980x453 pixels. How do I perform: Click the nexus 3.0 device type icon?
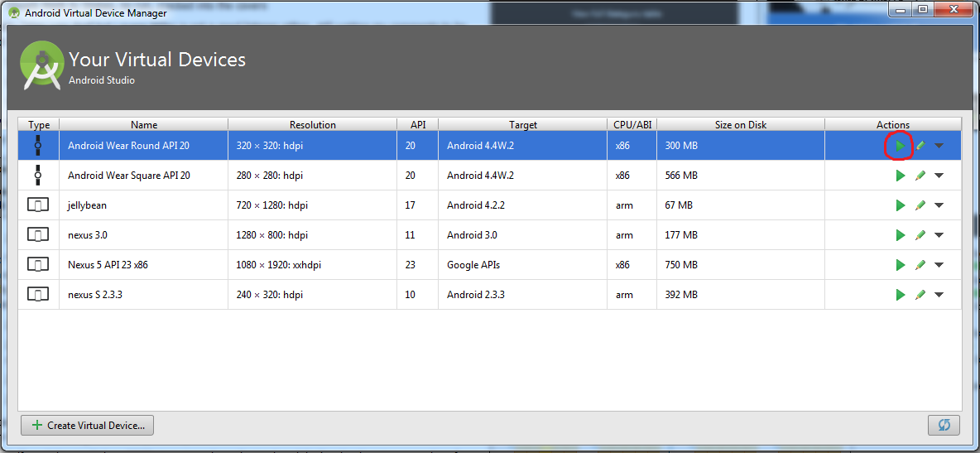(38, 235)
